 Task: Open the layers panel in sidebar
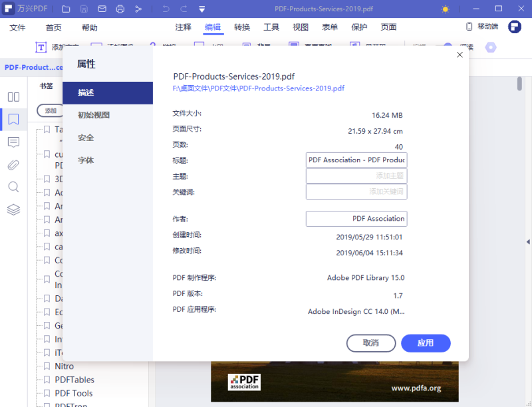tap(13, 209)
